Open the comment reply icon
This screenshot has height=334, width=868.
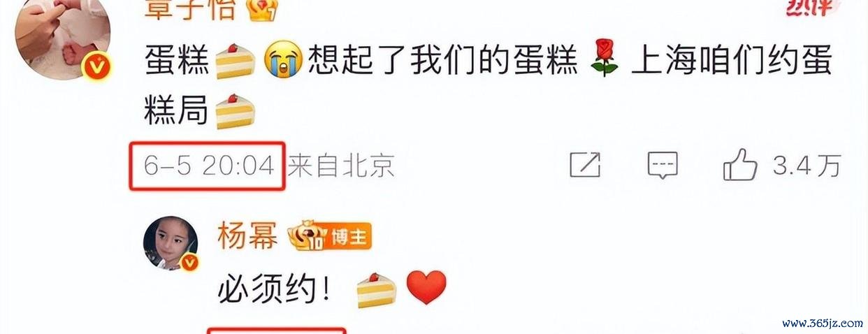coord(663,166)
